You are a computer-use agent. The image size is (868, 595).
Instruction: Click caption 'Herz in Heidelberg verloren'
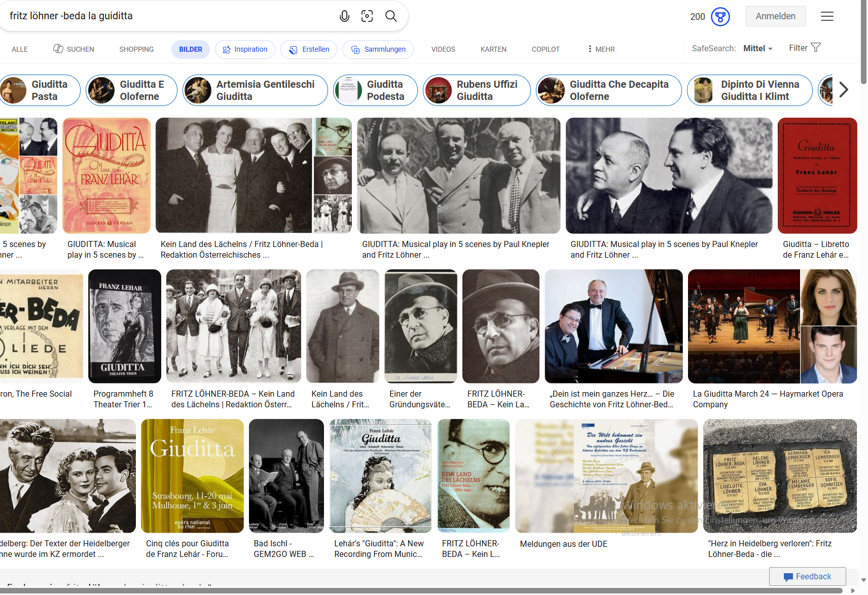click(x=770, y=549)
